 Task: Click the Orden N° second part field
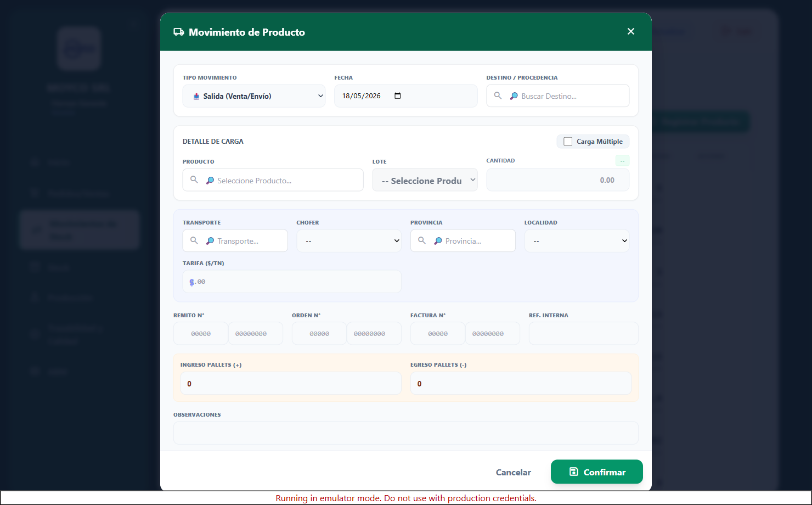click(x=374, y=334)
